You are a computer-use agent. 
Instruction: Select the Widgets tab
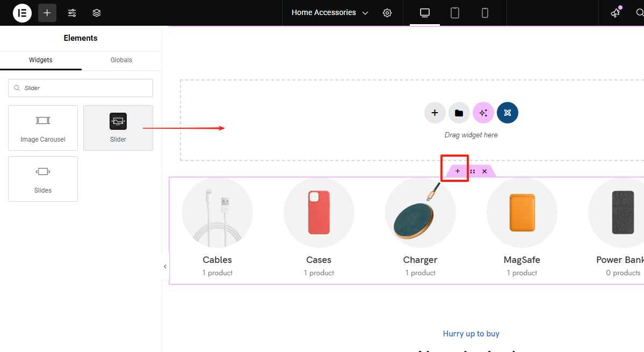coord(41,60)
